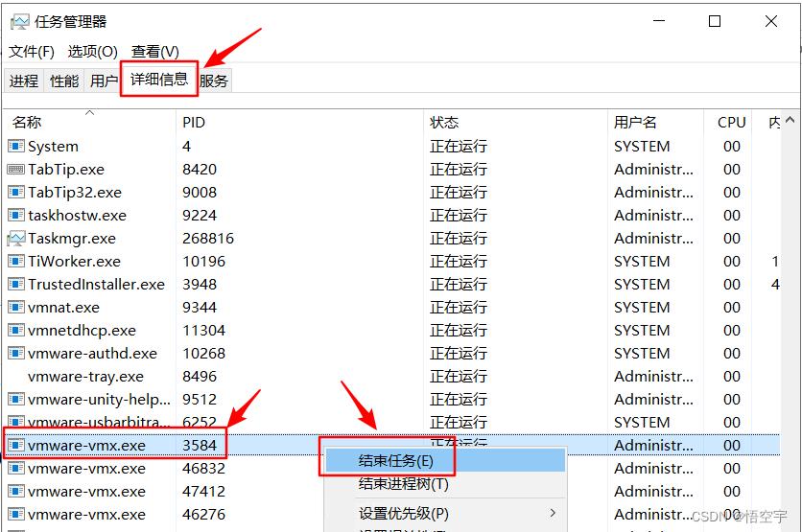Click the TrustedInstaller.exe process icon

click(x=16, y=284)
